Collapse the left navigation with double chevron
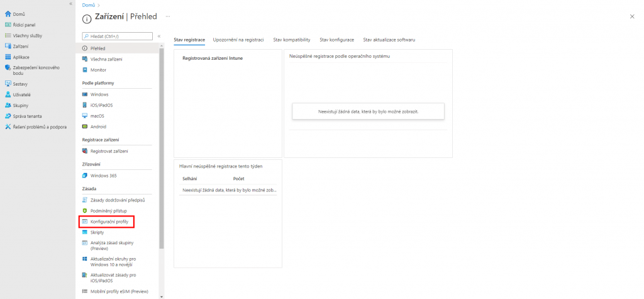Viewport: 644px width, 299px height. [70, 4]
